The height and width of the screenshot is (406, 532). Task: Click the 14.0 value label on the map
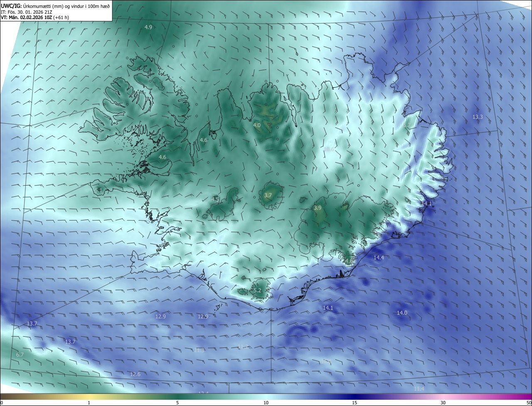[x=402, y=313]
